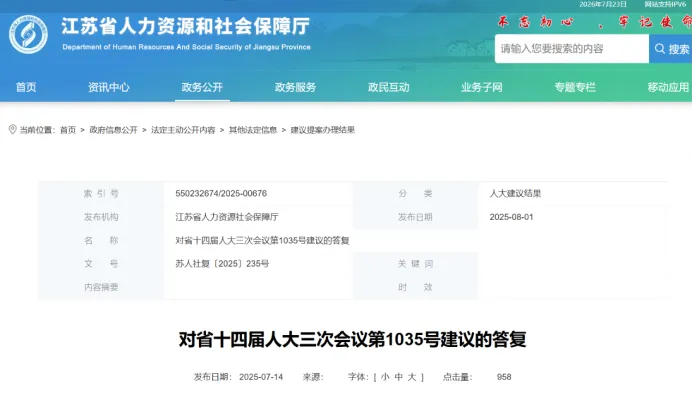This screenshot has width=693, height=395.
Task: Click the English department name subtitle
Action: coord(186,47)
